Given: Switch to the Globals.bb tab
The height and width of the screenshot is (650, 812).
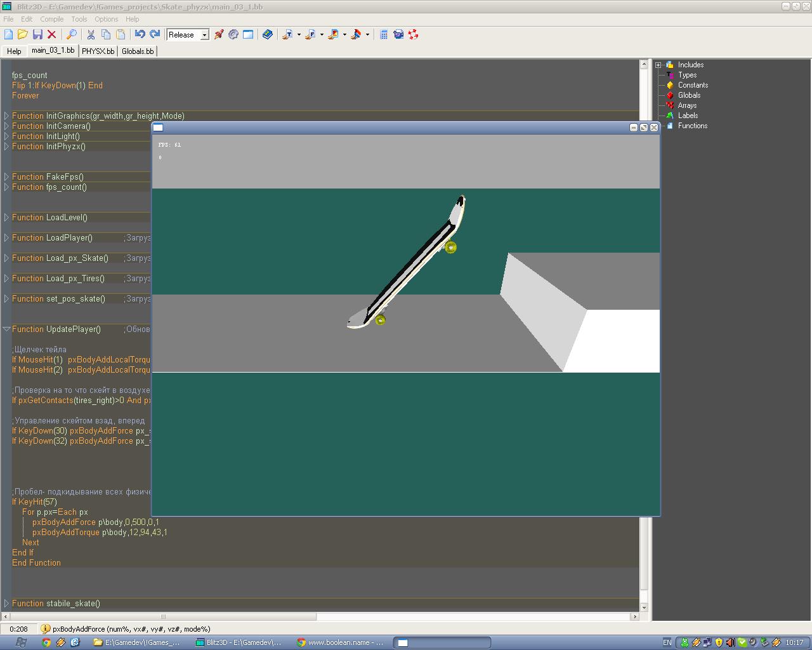Looking at the screenshot, I should 138,51.
